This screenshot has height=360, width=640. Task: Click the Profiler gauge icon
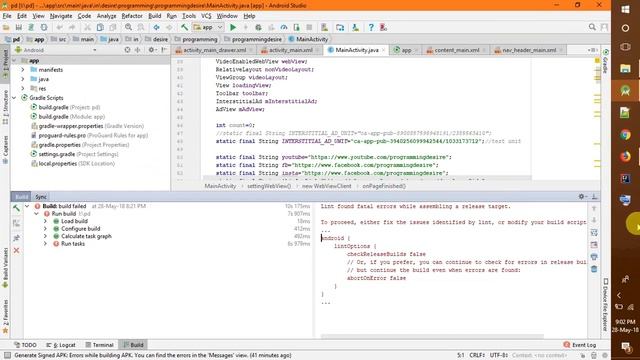tap(284, 27)
